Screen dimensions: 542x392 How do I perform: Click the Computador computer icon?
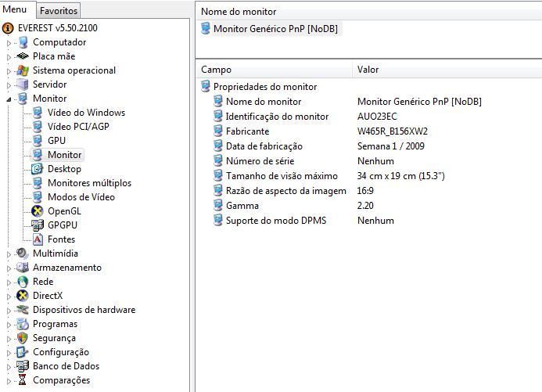pos(23,42)
